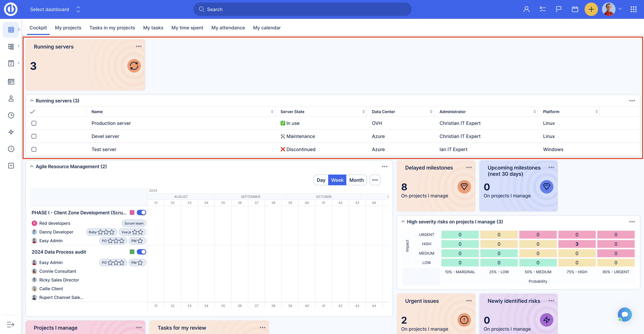Click the pink color swatch on PHASE I
This screenshot has width=644, height=334.
tap(132, 212)
